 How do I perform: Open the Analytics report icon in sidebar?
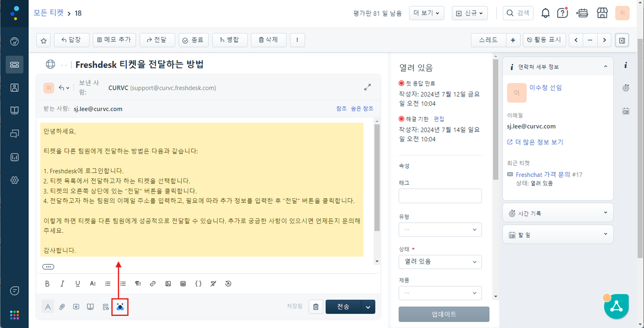pos(14,157)
